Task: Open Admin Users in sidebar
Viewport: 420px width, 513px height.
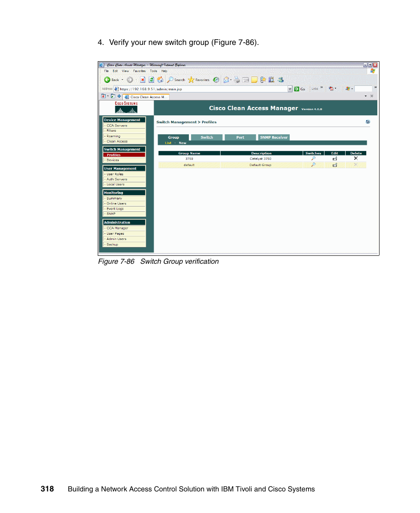Action: [x=124, y=239]
